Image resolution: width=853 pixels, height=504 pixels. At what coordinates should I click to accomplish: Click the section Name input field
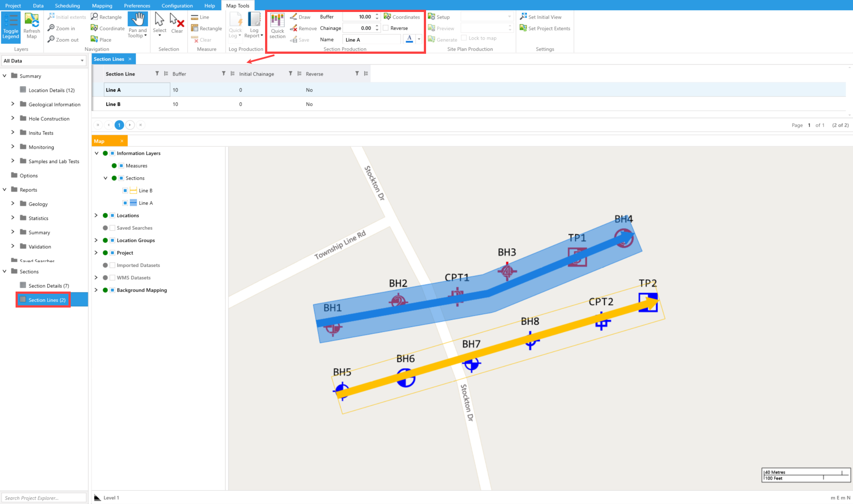(372, 40)
